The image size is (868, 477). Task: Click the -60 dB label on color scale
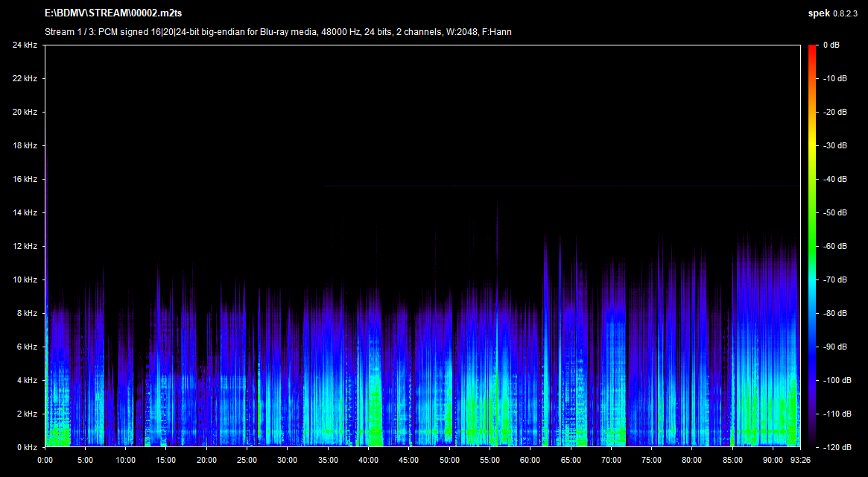pos(834,247)
